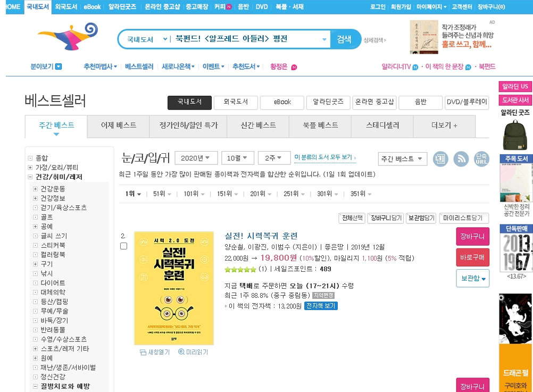Image resolution: width=533 pixels, height=392 pixels.
Task: Open the 주간 베스트 sort dropdown
Action: point(402,159)
